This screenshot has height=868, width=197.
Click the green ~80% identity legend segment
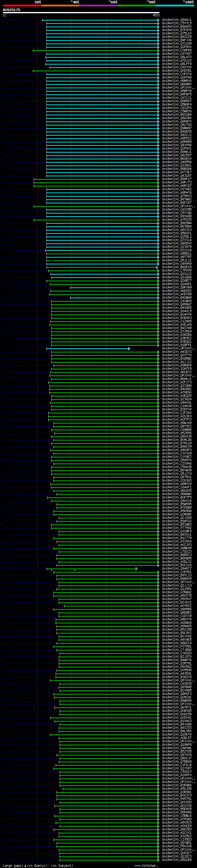136,6
